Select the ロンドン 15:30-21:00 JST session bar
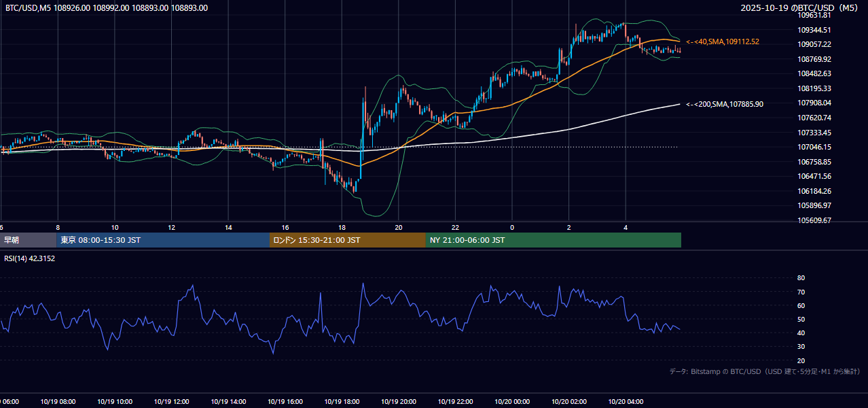Viewport: 868px width, 408px height. [348, 240]
